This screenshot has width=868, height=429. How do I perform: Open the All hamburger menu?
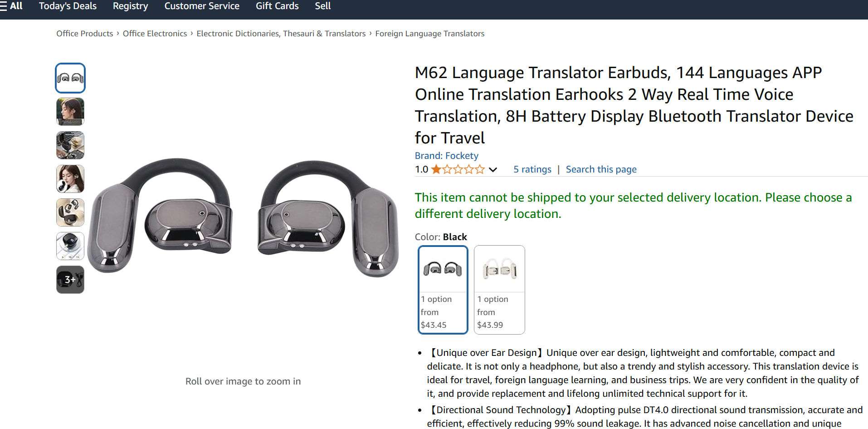(11, 6)
